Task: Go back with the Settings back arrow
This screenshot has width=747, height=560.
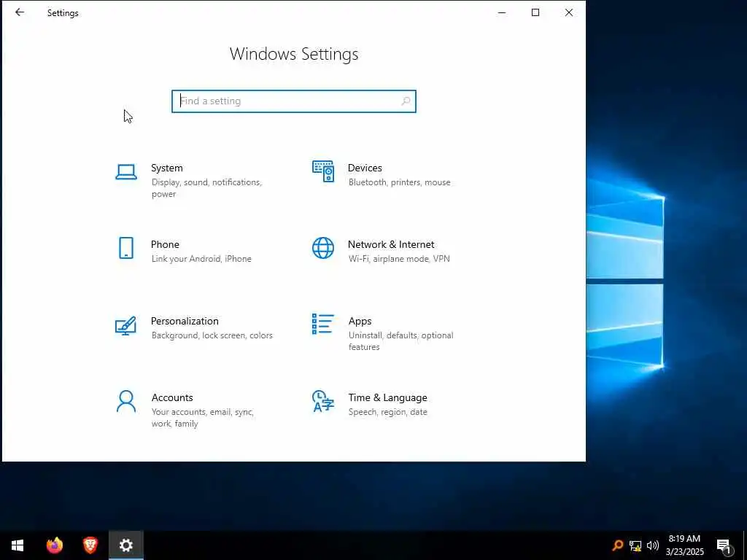Action: click(x=20, y=12)
